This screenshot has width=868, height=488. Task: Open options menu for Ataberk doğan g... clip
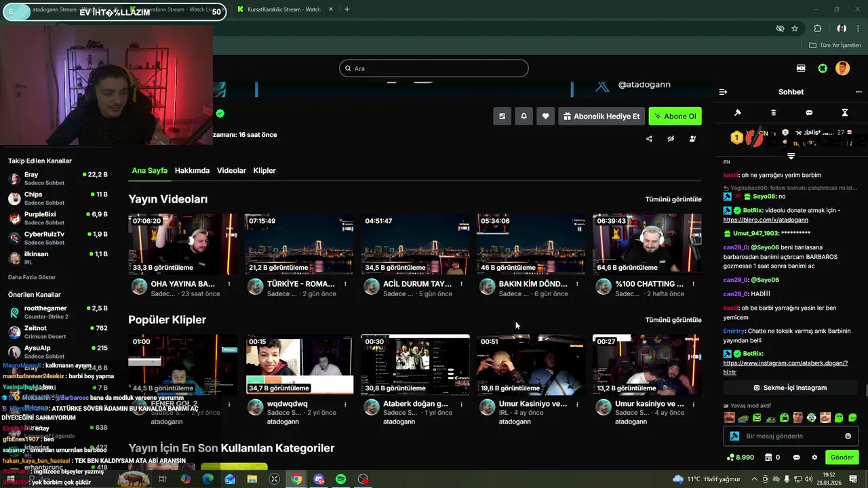tap(461, 404)
